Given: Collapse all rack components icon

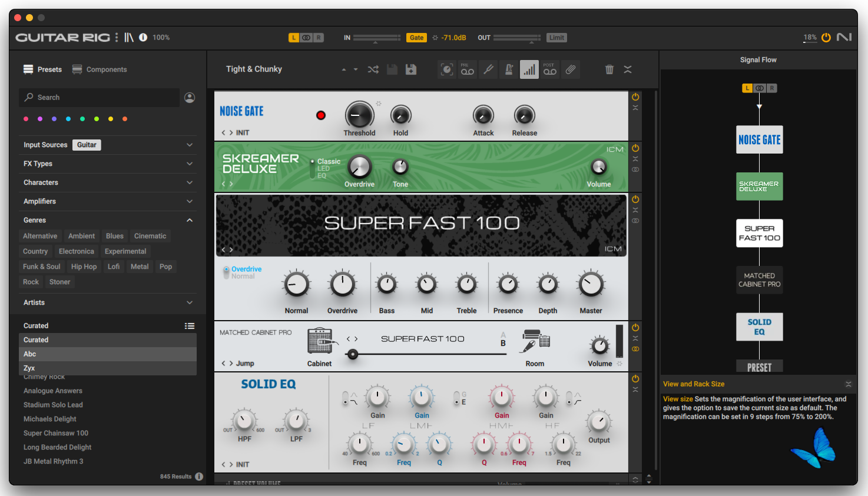Looking at the screenshot, I should click(628, 69).
